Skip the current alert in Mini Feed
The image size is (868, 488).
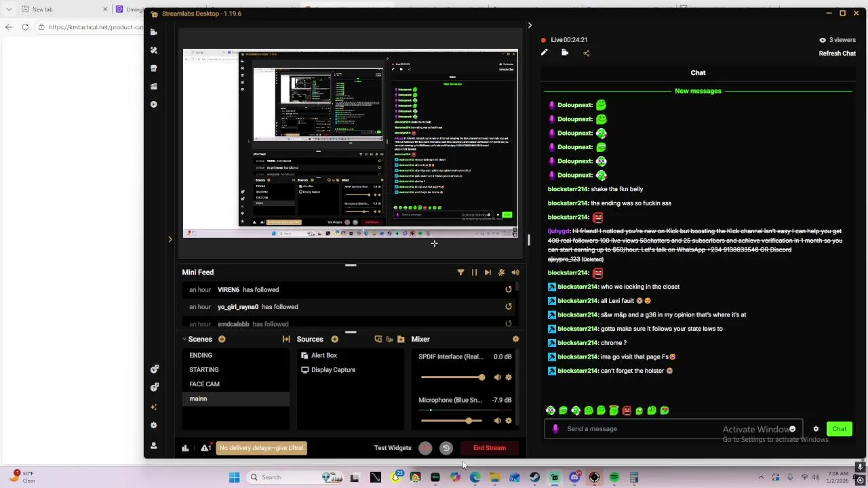(x=488, y=272)
